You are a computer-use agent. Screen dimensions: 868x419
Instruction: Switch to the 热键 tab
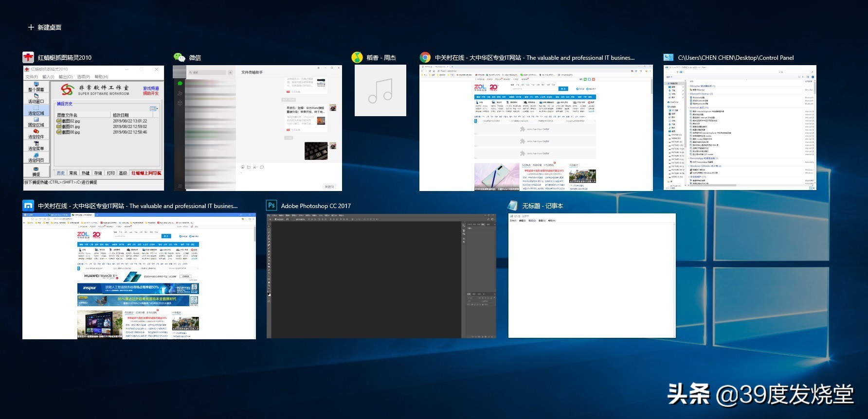tap(86, 173)
